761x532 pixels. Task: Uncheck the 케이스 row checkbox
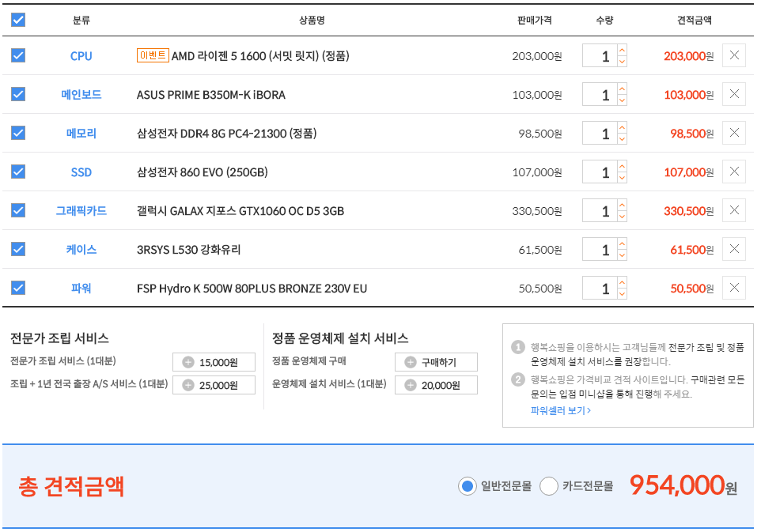click(18, 249)
